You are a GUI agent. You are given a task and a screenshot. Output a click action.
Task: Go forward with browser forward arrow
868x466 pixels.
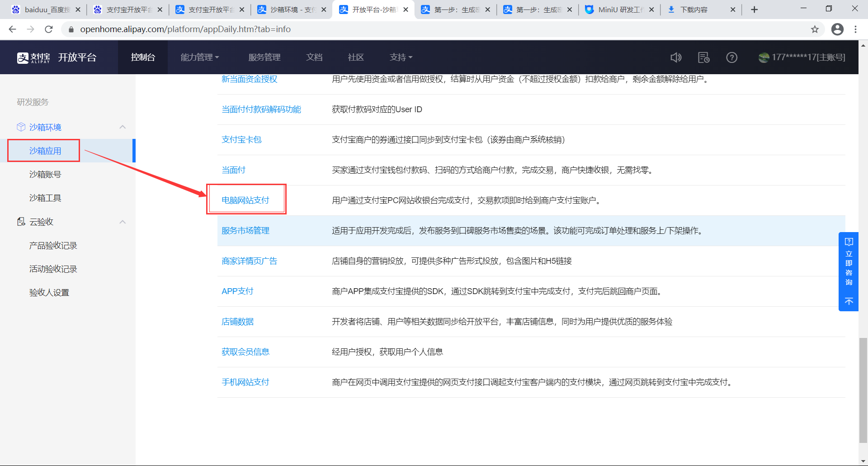pos(30,29)
